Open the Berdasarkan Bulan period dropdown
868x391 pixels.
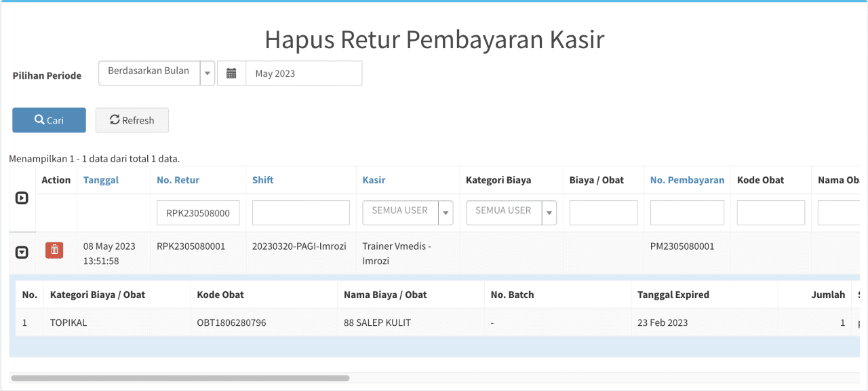(157, 73)
